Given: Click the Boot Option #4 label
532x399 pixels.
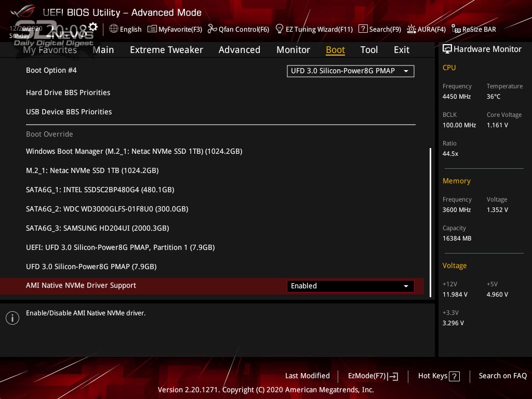Looking at the screenshot, I should click(x=51, y=70).
